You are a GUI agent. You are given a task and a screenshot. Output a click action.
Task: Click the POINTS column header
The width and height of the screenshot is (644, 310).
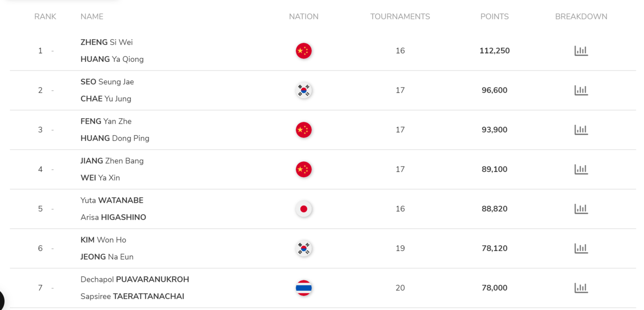click(x=495, y=17)
